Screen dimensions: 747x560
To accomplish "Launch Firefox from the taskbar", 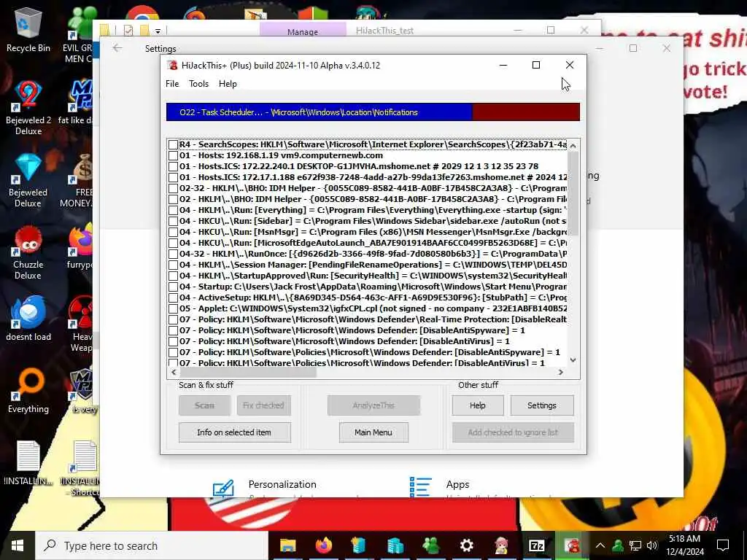I will (x=323, y=545).
